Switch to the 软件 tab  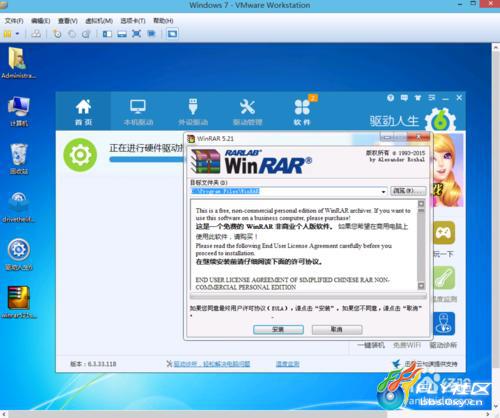302,112
